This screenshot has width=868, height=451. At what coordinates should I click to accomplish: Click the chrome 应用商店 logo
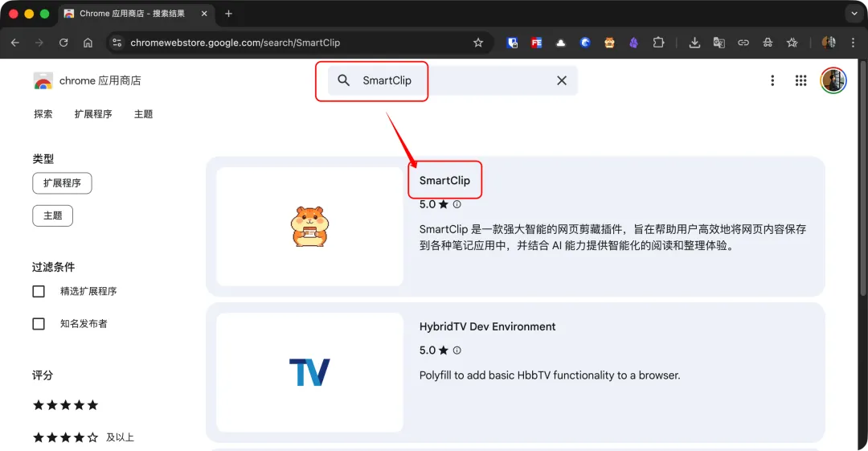click(x=87, y=81)
